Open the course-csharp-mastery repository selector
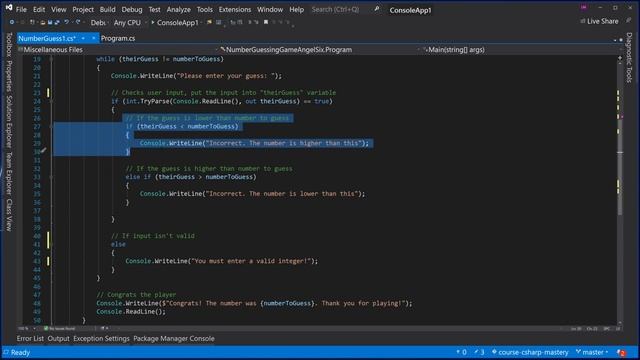 click(x=530, y=352)
